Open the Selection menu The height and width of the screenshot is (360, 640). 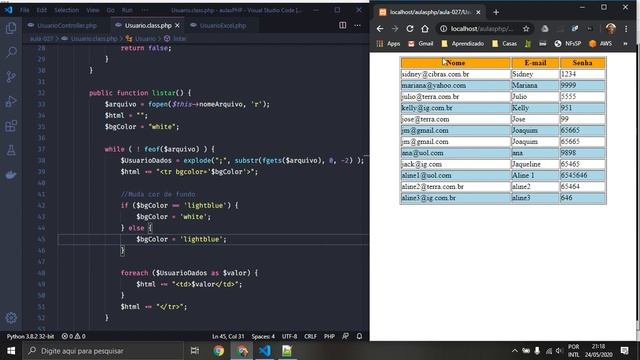(66, 10)
